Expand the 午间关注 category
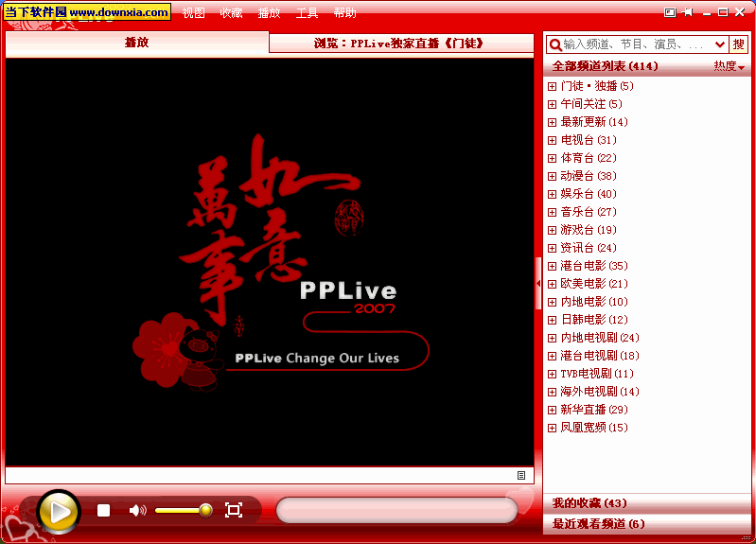Viewport: 756px width, 544px height. (x=552, y=104)
